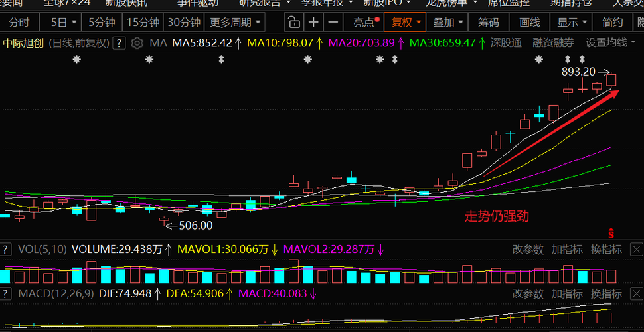The image size is (644, 332).
Task: Zoom out chart with the minus icon
Action: click(x=333, y=22)
